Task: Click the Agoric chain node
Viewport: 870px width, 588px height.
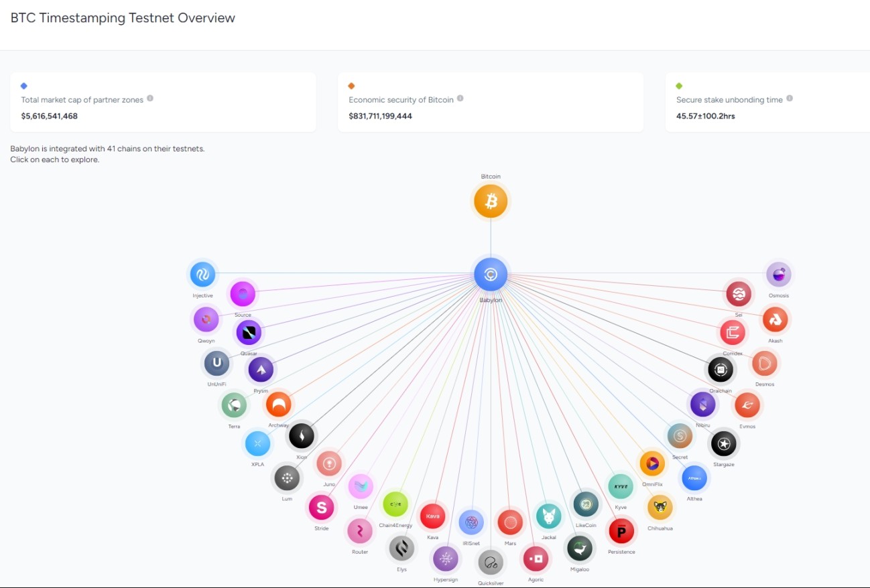Action: click(x=536, y=559)
